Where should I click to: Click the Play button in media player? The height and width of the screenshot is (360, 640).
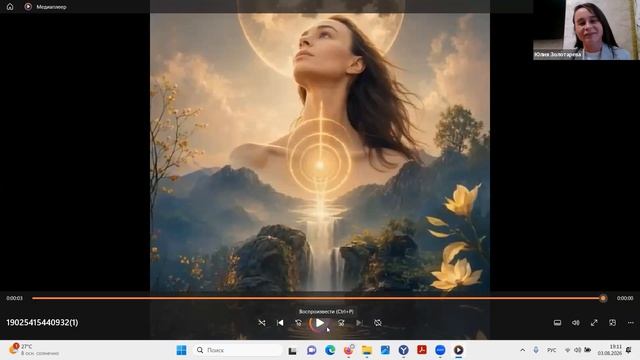320,323
